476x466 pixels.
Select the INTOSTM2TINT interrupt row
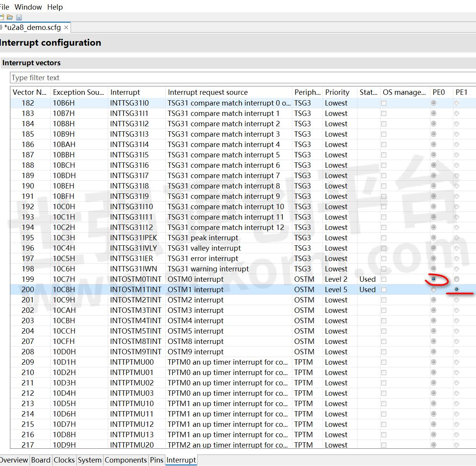(135, 300)
